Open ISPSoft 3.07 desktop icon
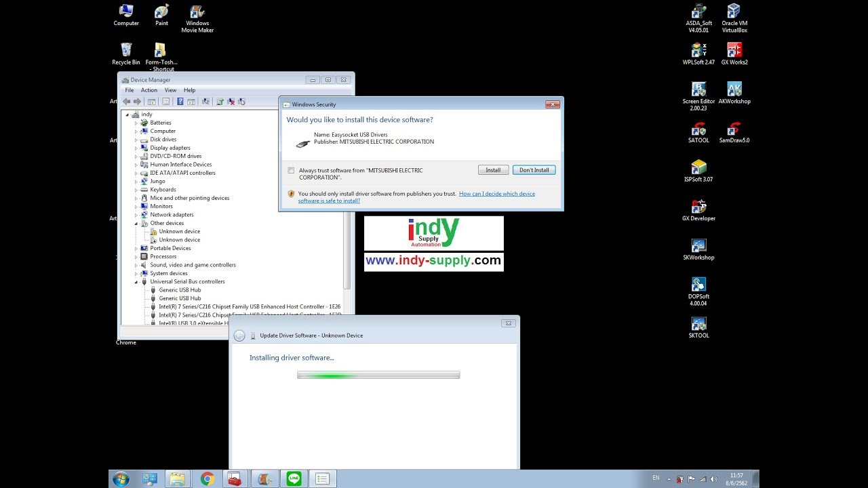868x488 pixels. 698,171
